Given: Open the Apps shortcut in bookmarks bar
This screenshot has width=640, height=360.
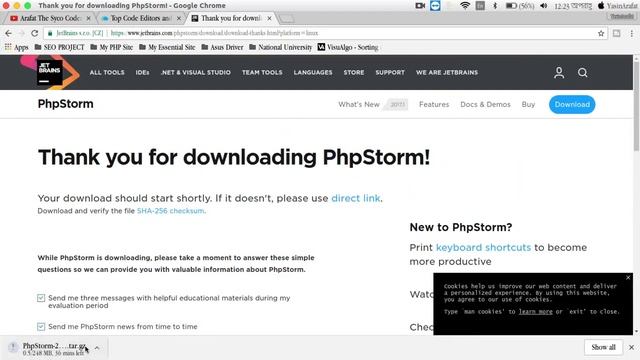Looking at the screenshot, I should tap(16, 47).
